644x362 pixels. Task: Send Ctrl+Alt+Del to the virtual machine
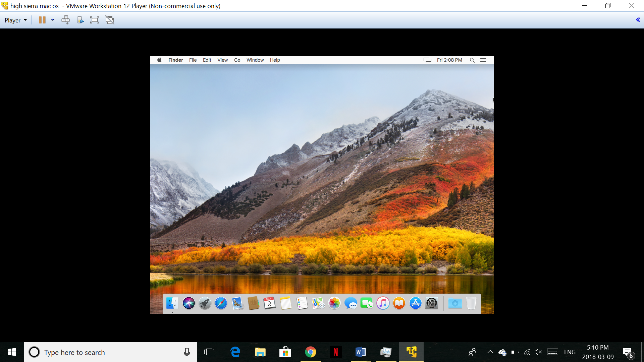[66, 20]
